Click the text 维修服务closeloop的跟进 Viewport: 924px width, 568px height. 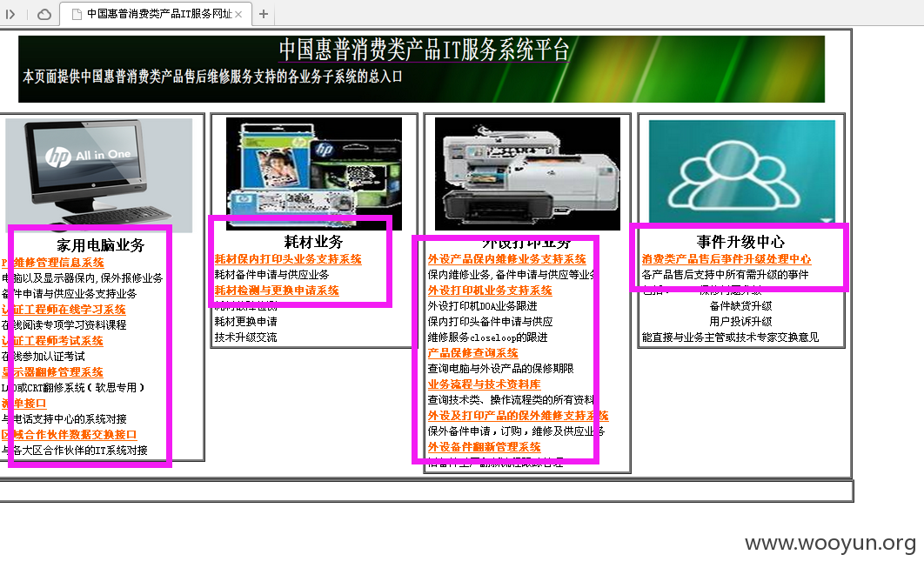point(487,337)
